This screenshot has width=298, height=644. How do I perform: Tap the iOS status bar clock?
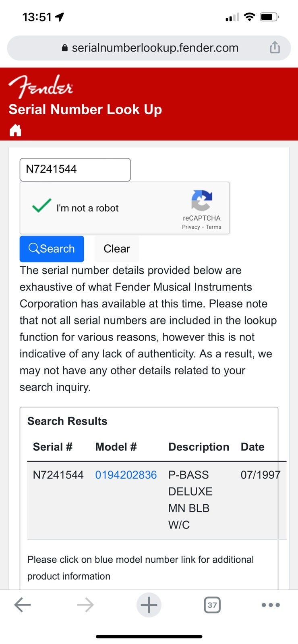pyautogui.click(x=37, y=17)
